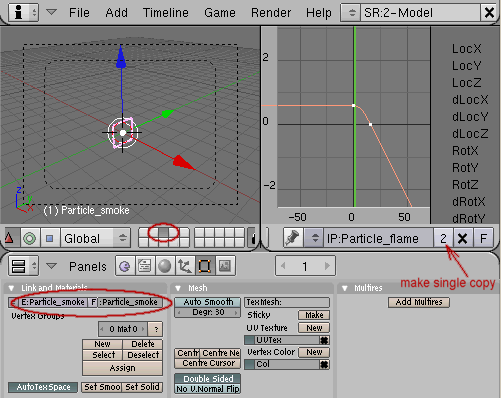Select the RotZ Ipo channel

[x=465, y=185]
